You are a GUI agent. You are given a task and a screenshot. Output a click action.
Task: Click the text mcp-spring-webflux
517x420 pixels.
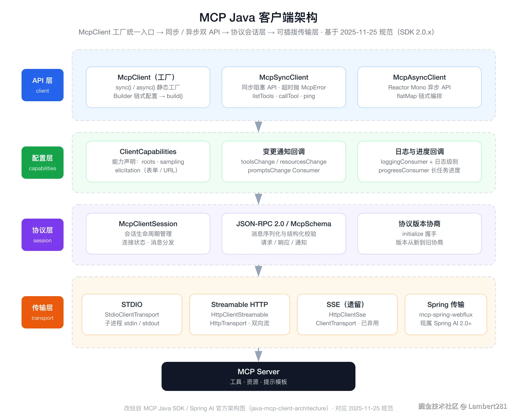[446, 315]
